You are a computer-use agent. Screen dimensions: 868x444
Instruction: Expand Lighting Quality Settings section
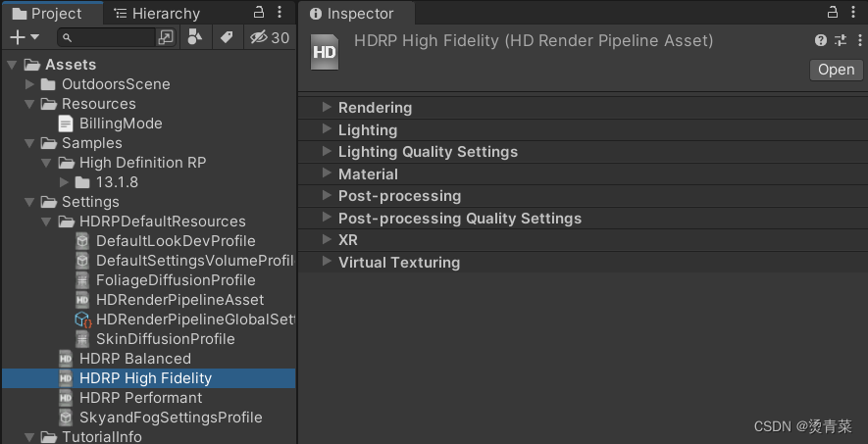pyautogui.click(x=328, y=152)
